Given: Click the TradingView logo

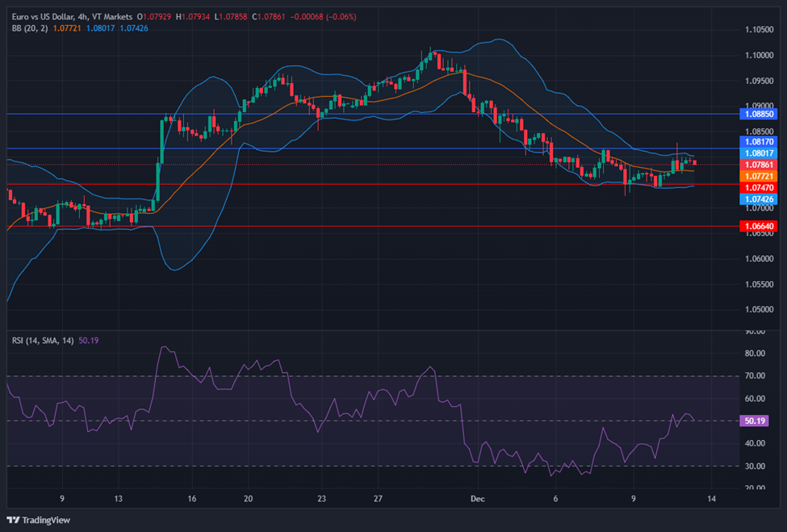Looking at the screenshot, I should (38, 520).
